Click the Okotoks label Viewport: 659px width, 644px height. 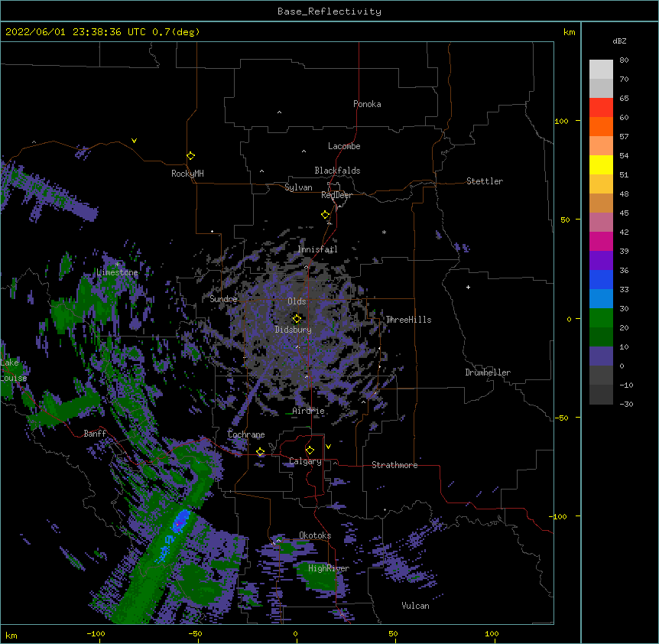click(x=315, y=535)
